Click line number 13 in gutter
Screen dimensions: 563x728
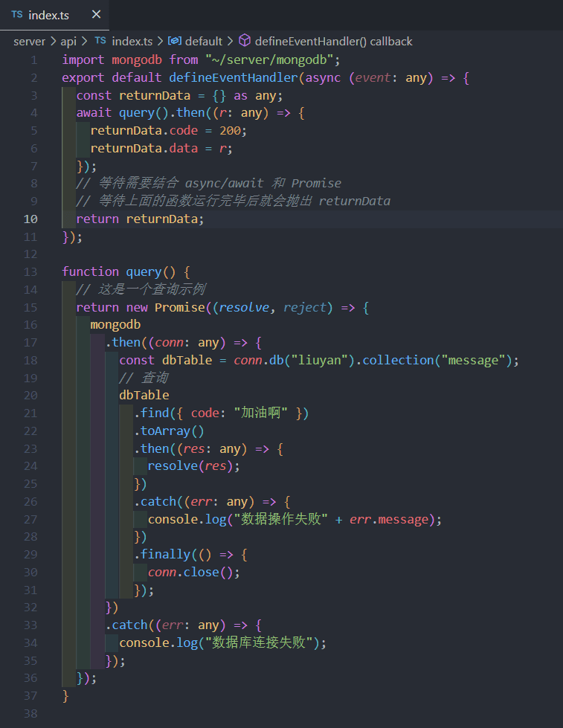30,272
